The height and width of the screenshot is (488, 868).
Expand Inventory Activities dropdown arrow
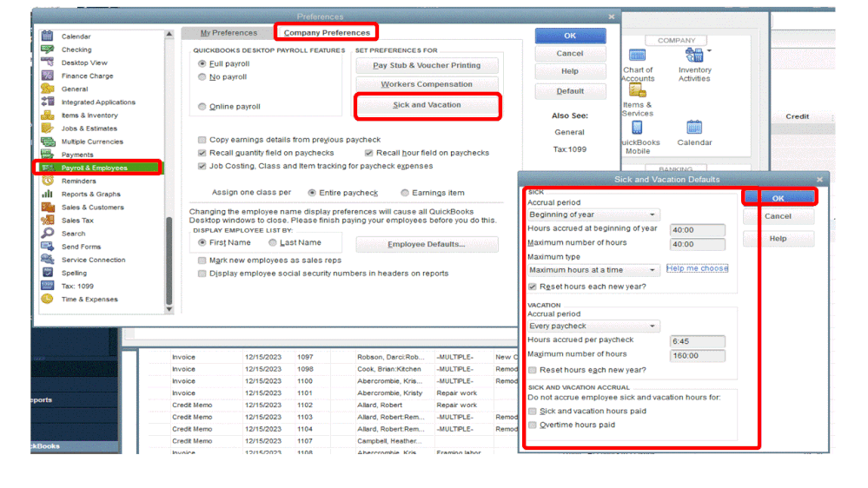pyautogui.click(x=709, y=51)
